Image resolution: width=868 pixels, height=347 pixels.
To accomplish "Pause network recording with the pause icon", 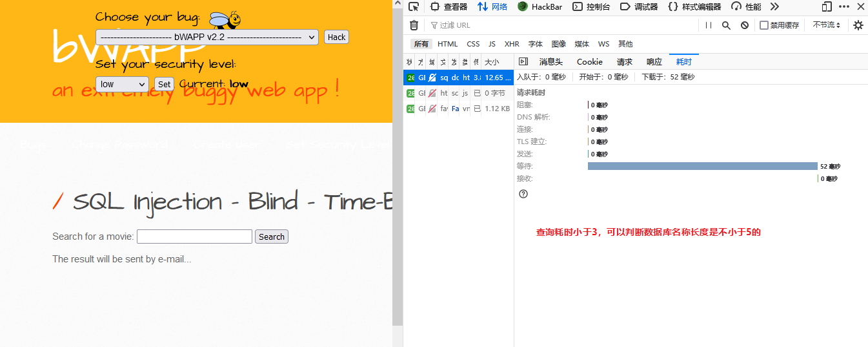I will pyautogui.click(x=709, y=25).
